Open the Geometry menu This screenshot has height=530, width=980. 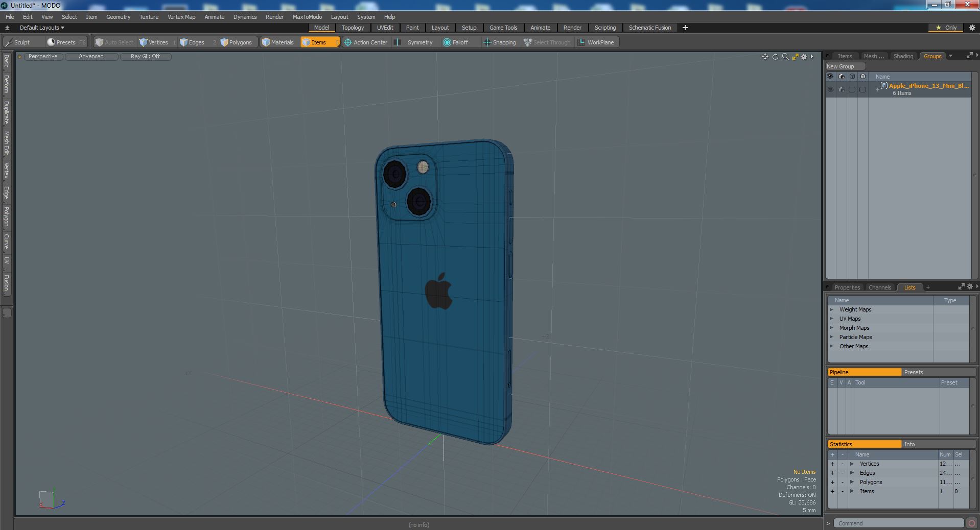pos(118,17)
